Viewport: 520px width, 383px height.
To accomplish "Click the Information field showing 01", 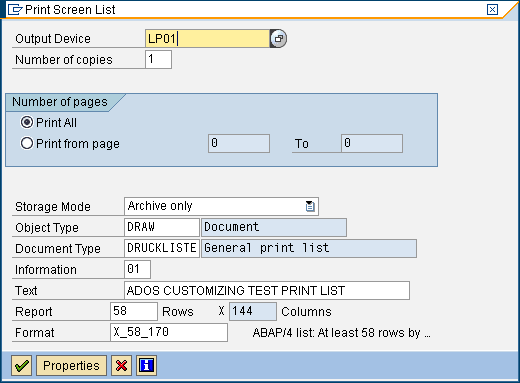I will 137,269.
